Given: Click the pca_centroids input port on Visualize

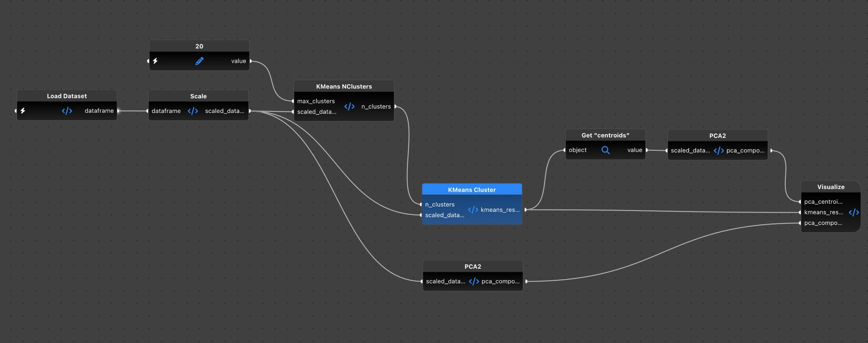Looking at the screenshot, I should pyautogui.click(x=800, y=201).
